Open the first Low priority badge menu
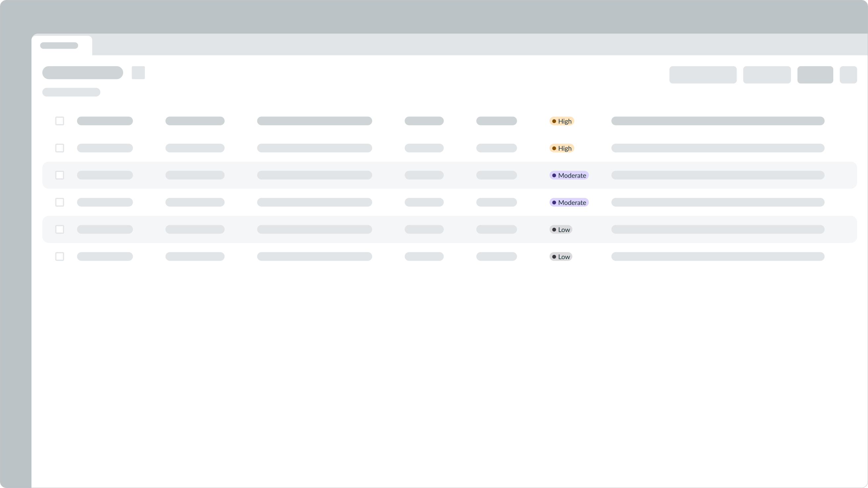The image size is (868, 488). [560, 229]
